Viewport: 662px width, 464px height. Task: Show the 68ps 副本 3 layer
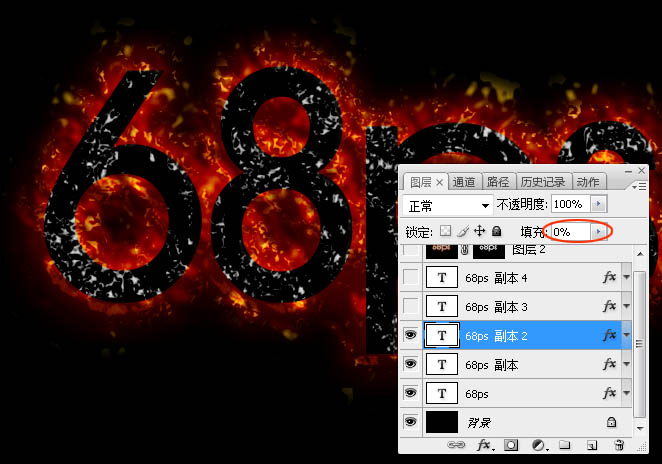410,306
